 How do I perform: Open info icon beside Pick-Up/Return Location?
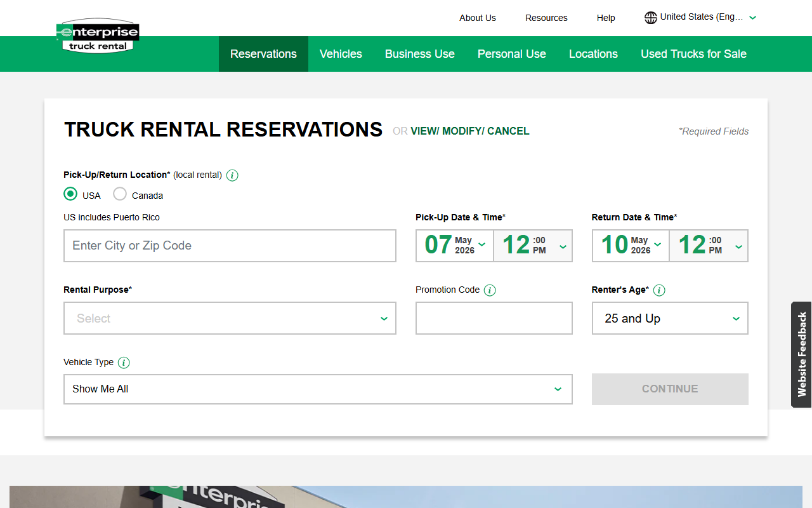pyautogui.click(x=232, y=175)
